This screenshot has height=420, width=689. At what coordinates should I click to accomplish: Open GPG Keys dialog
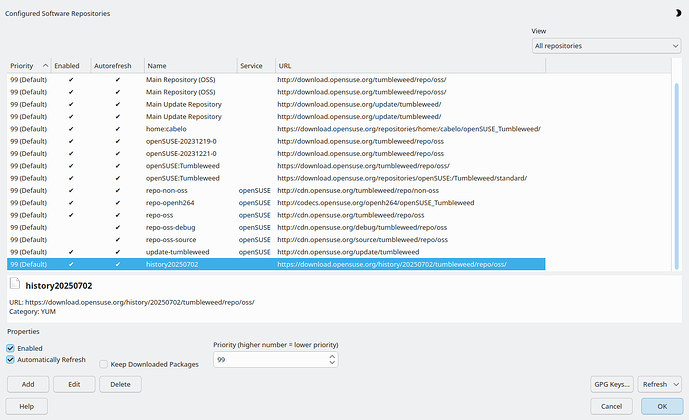coord(612,384)
